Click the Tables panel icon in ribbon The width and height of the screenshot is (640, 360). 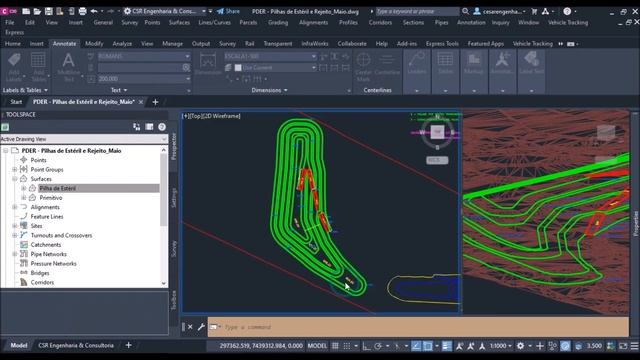pyautogui.click(x=445, y=60)
